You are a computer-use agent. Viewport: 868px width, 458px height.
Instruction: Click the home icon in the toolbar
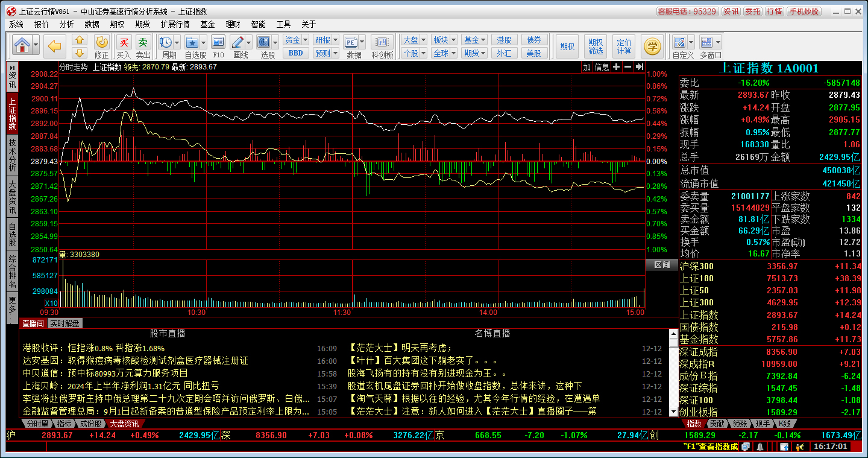pos(22,45)
